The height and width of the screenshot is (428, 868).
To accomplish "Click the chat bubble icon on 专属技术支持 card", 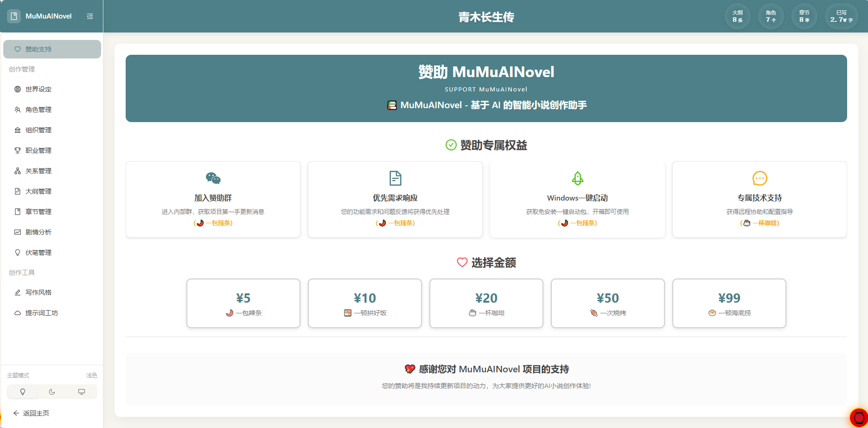I will click(x=760, y=178).
